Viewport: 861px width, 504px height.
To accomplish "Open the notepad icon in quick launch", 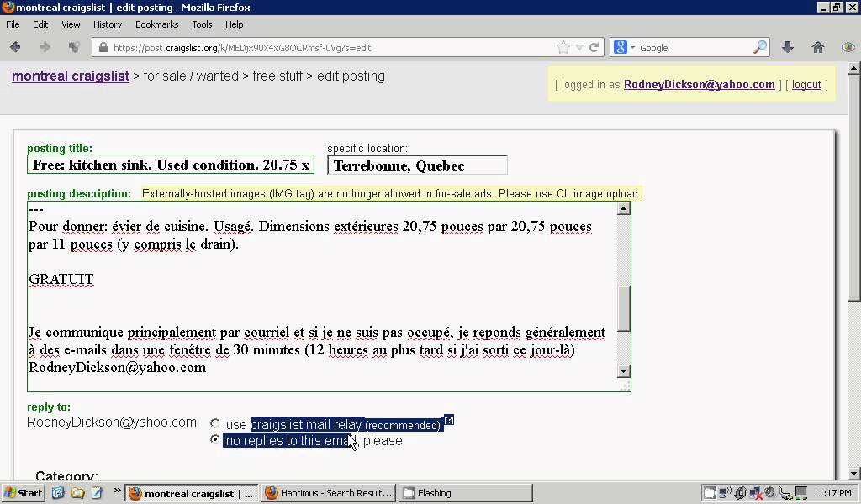I will coord(97,493).
